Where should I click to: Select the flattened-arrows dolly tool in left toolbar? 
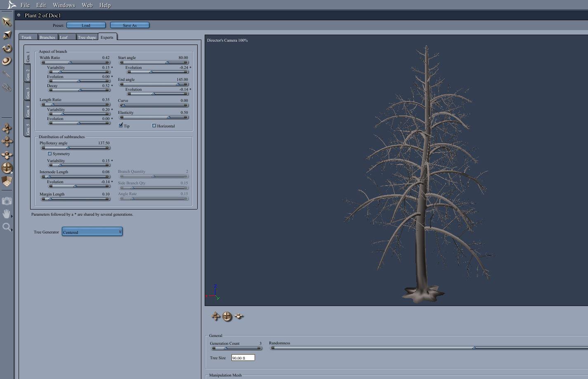pyautogui.click(x=7, y=155)
